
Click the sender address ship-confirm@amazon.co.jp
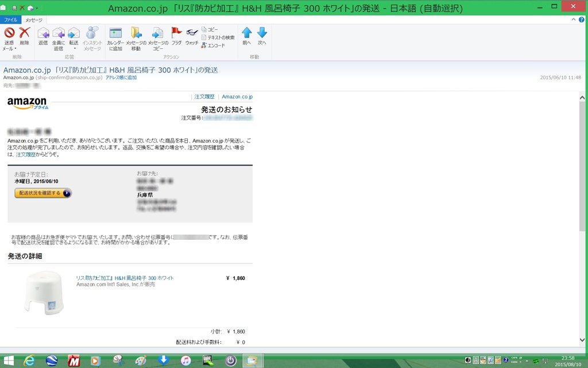69,78
